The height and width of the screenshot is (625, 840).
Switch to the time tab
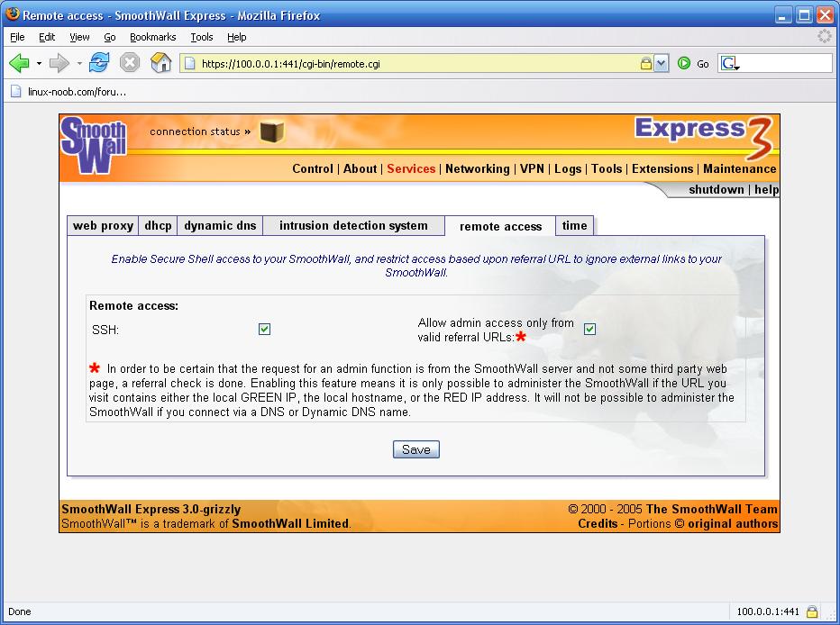(x=574, y=226)
